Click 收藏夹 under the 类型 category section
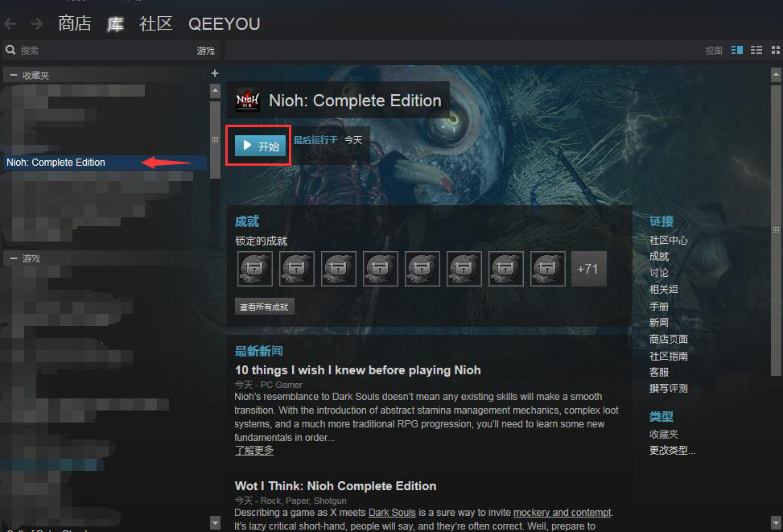This screenshot has width=783, height=532. coord(664,434)
